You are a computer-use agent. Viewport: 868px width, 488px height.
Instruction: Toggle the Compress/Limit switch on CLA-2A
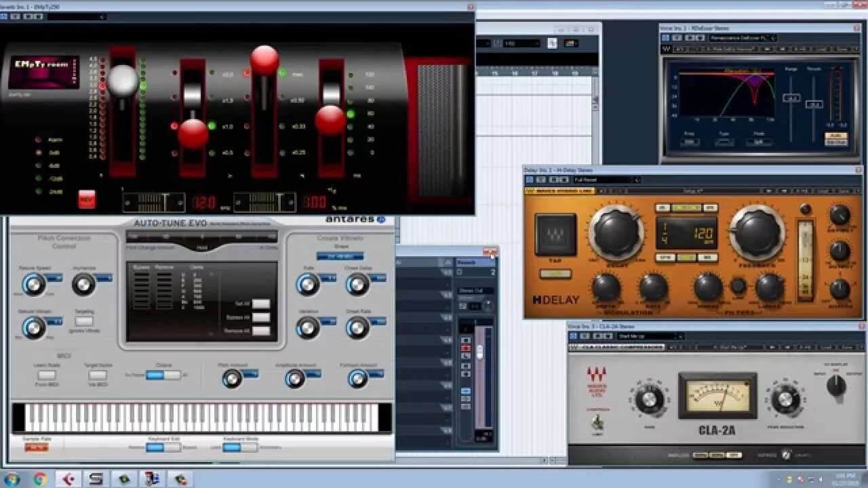click(x=597, y=422)
